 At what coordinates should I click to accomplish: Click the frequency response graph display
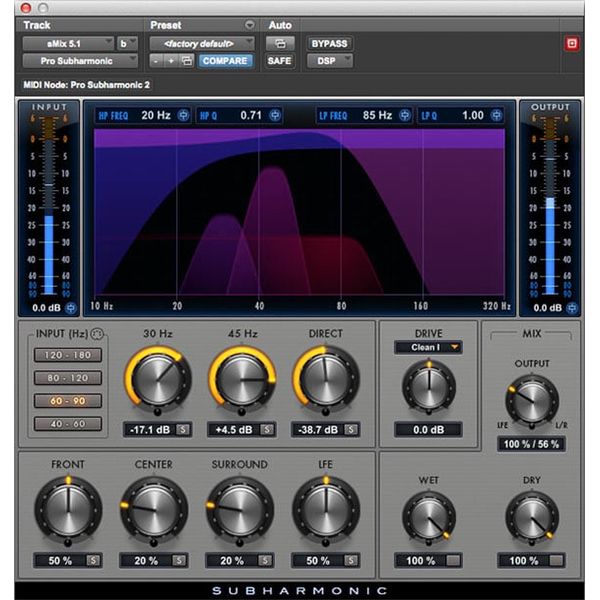[299, 212]
